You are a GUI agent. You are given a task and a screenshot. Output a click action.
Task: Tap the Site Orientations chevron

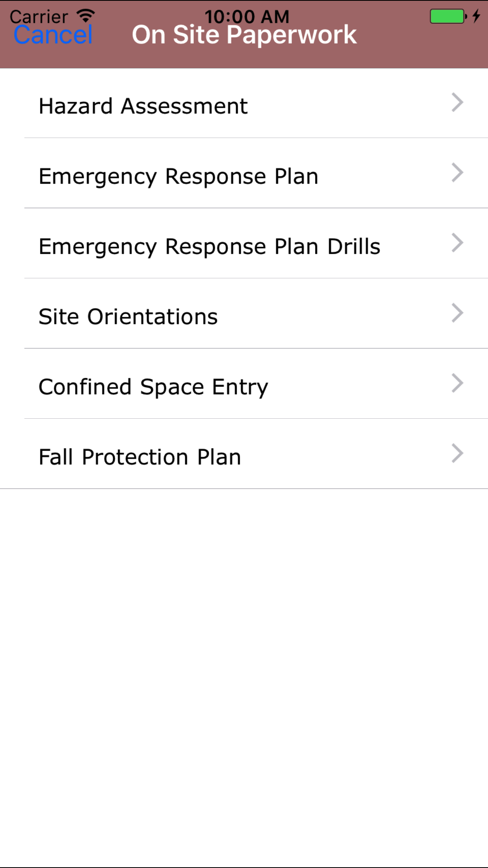point(457,313)
